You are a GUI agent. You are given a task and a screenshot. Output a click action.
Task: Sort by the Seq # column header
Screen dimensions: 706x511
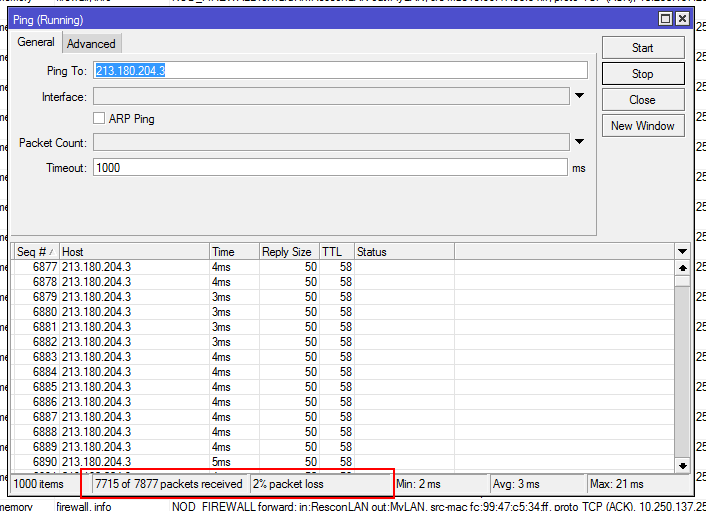pos(36,252)
